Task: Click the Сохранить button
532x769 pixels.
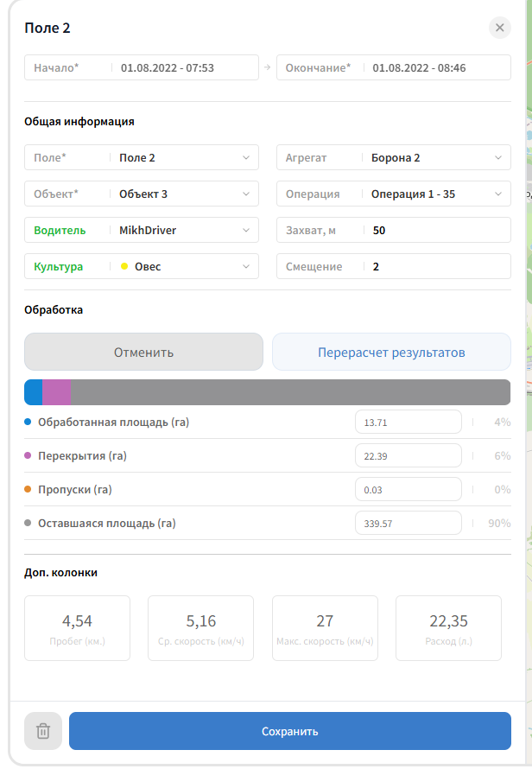Action: 290,731
